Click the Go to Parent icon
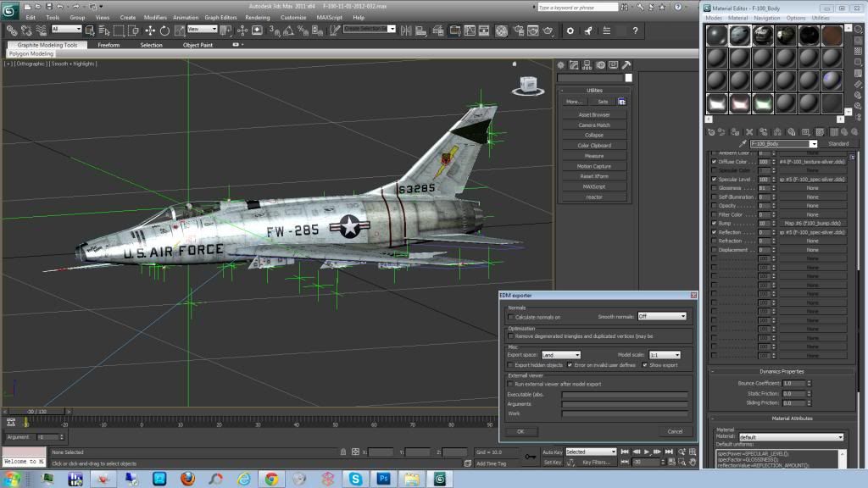This screenshot has height=488, width=868. click(x=844, y=132)
